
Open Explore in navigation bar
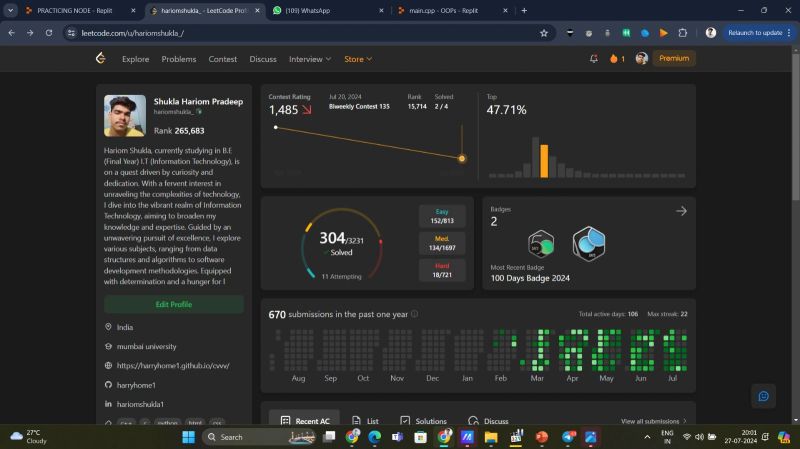point(136,59)
